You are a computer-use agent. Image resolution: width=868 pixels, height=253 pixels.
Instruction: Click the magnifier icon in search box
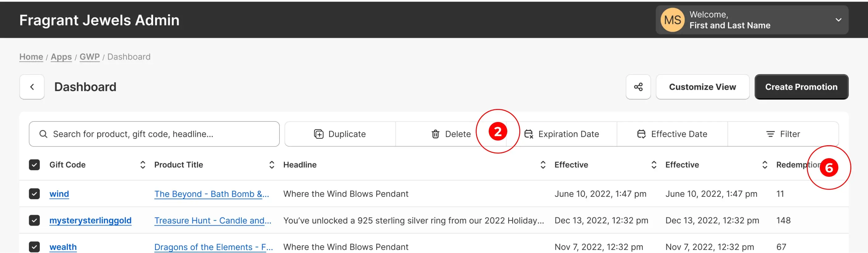click(44, 134)
